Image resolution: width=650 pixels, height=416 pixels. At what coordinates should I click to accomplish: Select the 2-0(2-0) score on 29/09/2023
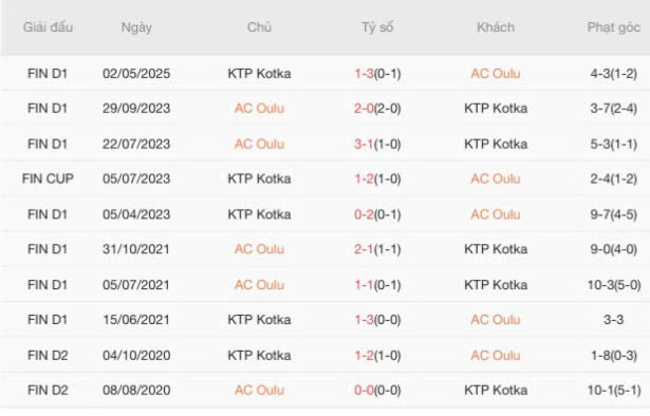377,108
